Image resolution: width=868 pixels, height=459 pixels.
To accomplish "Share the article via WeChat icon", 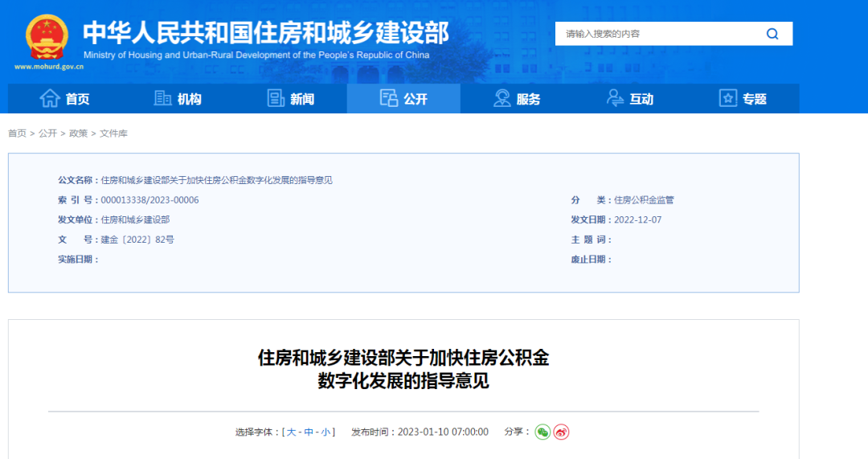I will pyautogui.click(x=542, y=432).
